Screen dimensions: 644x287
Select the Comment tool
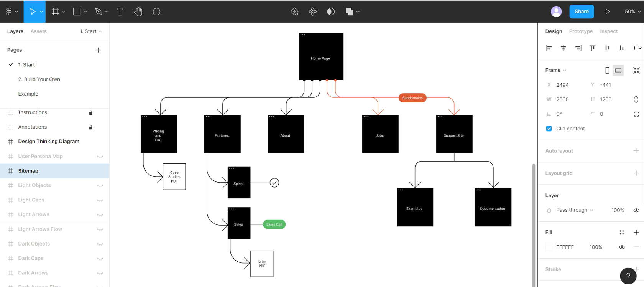pyautogui.click(x=156, y=12)
